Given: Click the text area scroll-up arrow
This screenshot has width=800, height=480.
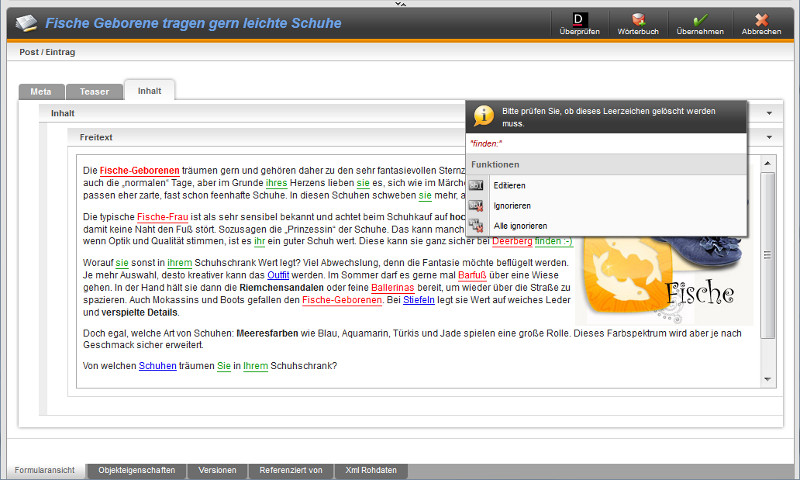Looking at the screenshot, I should (767, 162).
